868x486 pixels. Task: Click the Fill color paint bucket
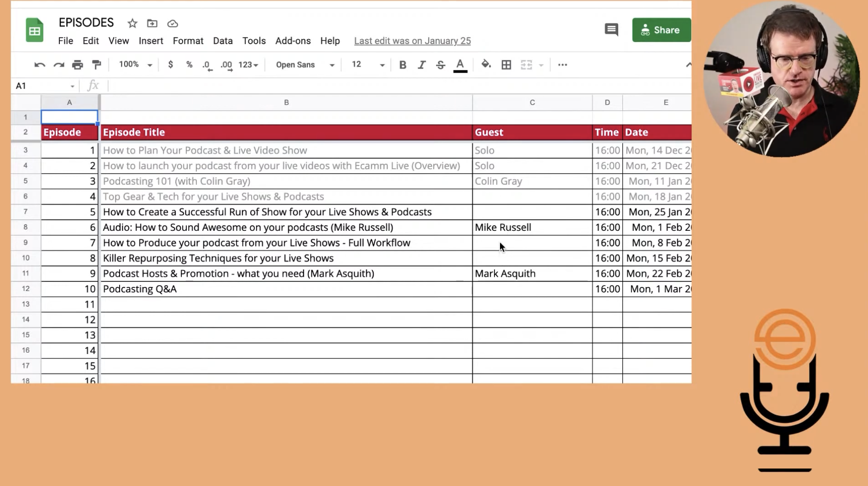[486, 65]
